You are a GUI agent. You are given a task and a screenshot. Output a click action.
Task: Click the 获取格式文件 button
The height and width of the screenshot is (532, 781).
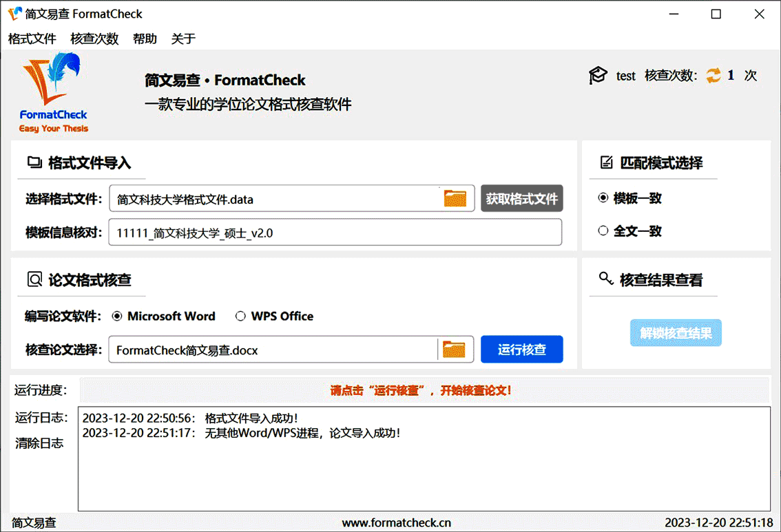(x=521, y=199)
